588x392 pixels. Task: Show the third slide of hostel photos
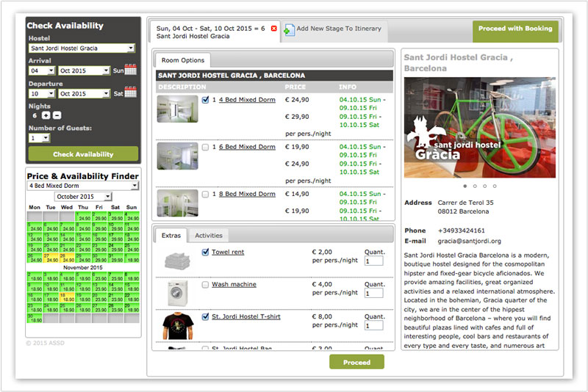click(x=484, y=186)
